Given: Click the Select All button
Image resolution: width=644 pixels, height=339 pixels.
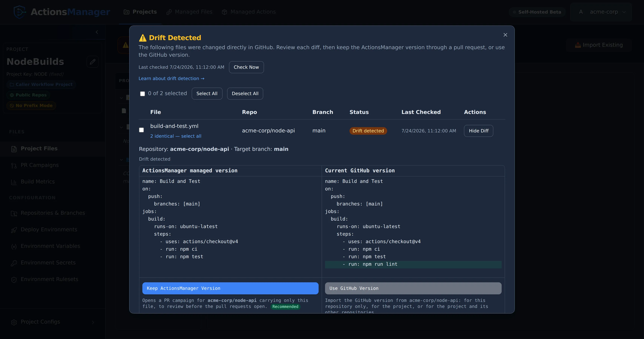Looking at the screenshot, I should (207, 93).
